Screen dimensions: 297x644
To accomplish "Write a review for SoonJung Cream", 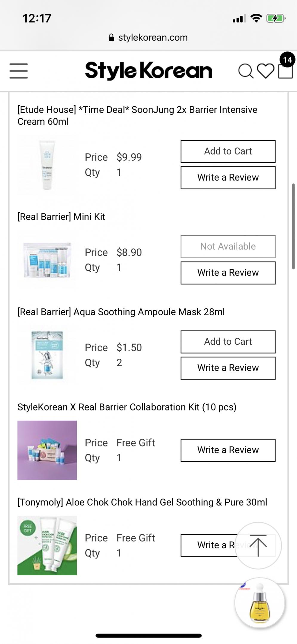I will point(228,178).
